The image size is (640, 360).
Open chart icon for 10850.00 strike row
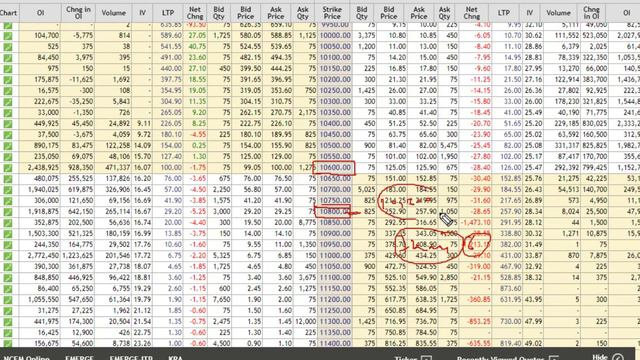click(x=8, y=223)
